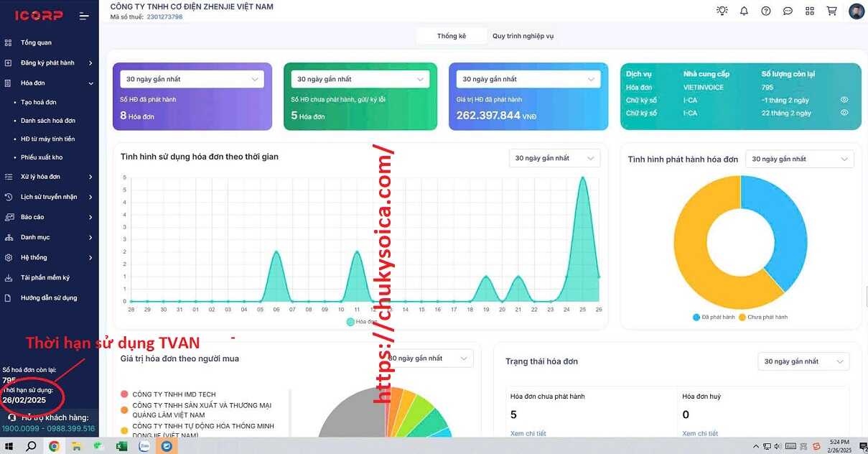Open the shopping cart icon

pyautogui.click(x=832, y=11)
